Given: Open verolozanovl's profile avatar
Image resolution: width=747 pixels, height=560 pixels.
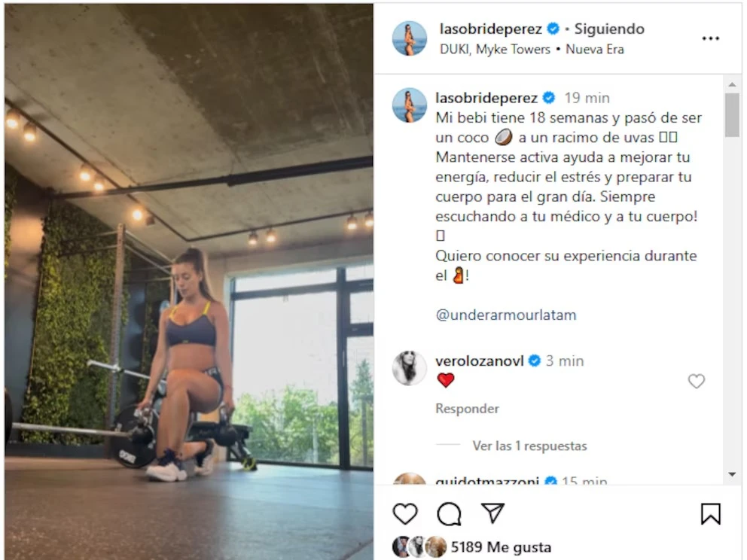Looking at the screenshot, I should (x=409, y=367).
